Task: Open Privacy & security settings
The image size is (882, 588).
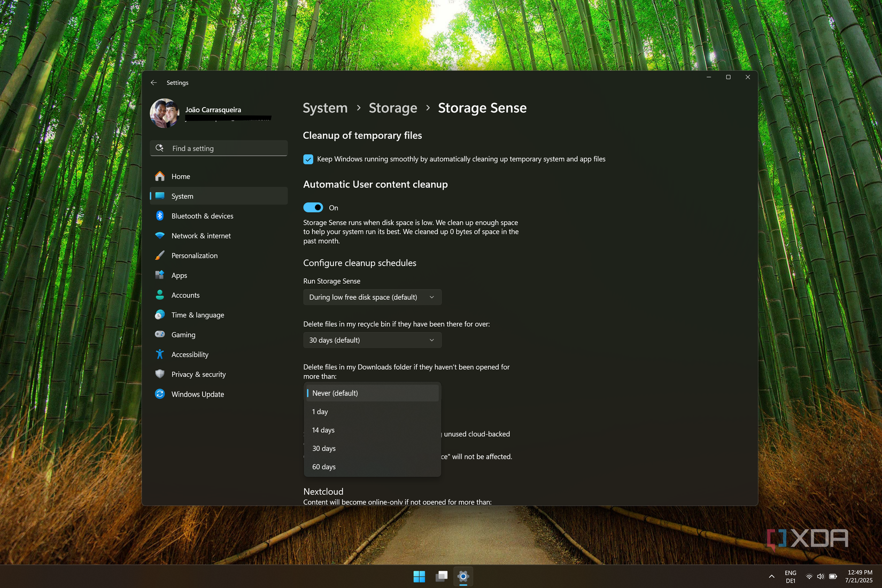Action: [x=198, y=374]
